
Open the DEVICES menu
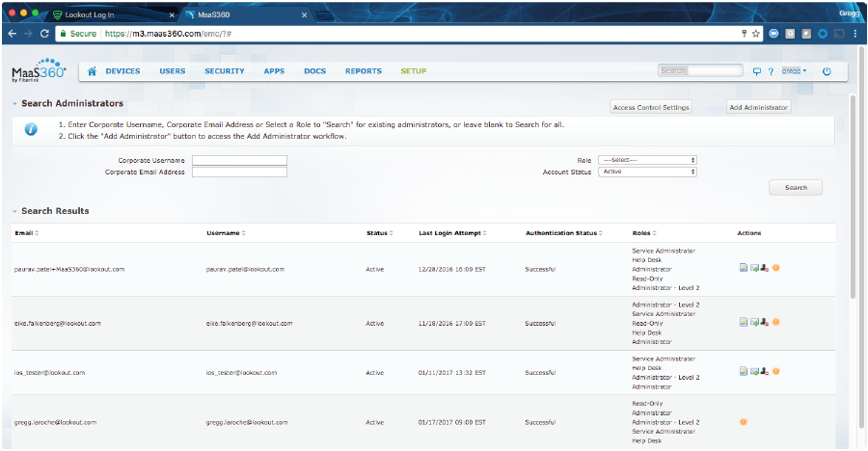[122, 71]
